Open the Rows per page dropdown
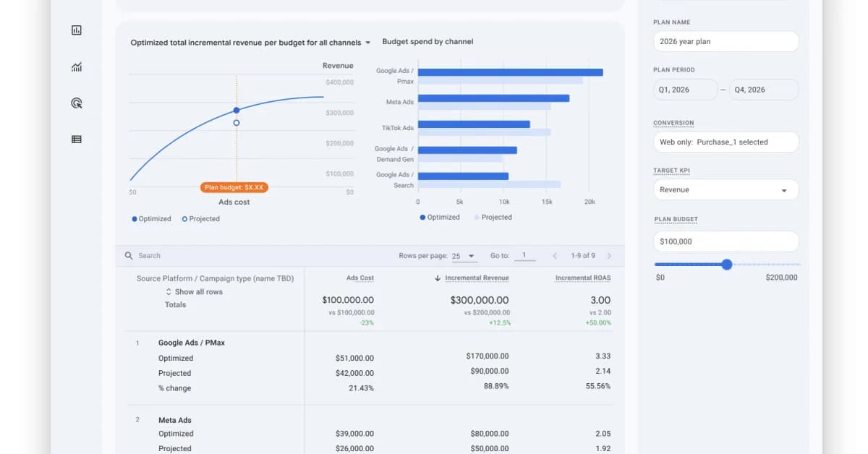Viewport: 868px width, 454px height. pos(464,256)
